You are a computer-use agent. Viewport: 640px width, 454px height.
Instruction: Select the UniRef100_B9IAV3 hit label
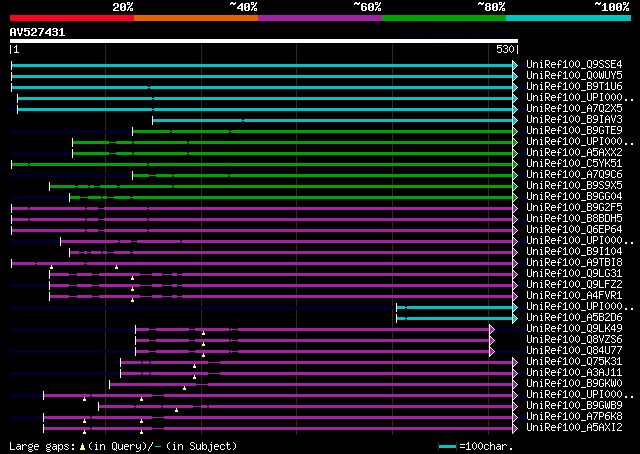[574, 120]
